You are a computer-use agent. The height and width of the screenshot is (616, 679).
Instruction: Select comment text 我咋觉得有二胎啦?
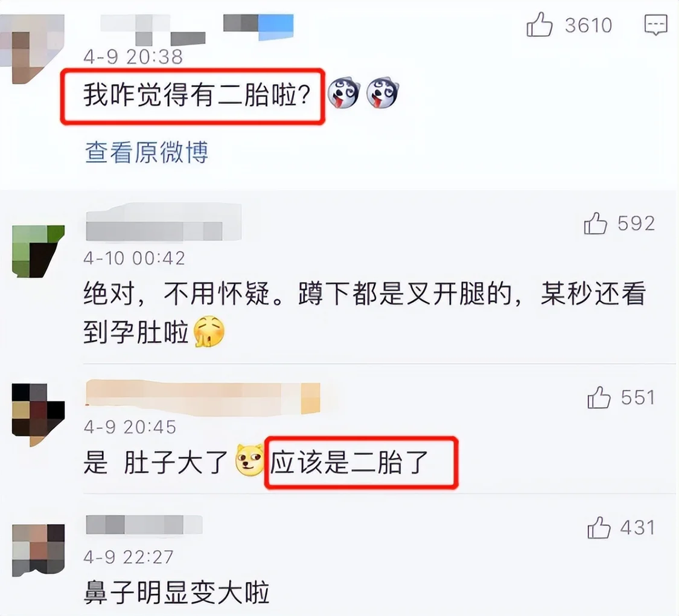pyautogui.click(x=197, y=95)
